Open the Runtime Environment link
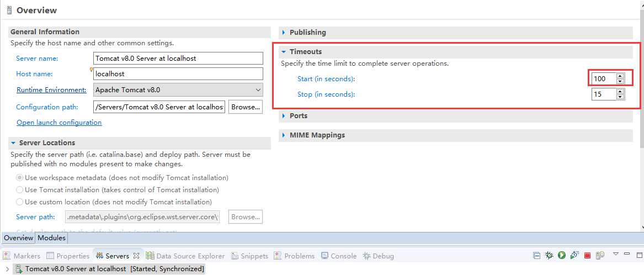The height and width of the screenshot is (275, 644). (51, 90)
